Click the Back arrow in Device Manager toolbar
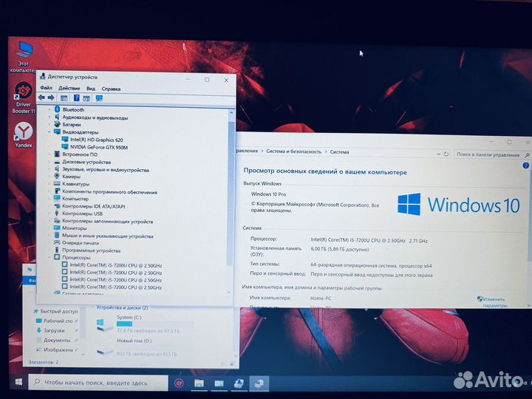Image resolution: width=532 pixels, height=399 pixels. tap(41, 98)
